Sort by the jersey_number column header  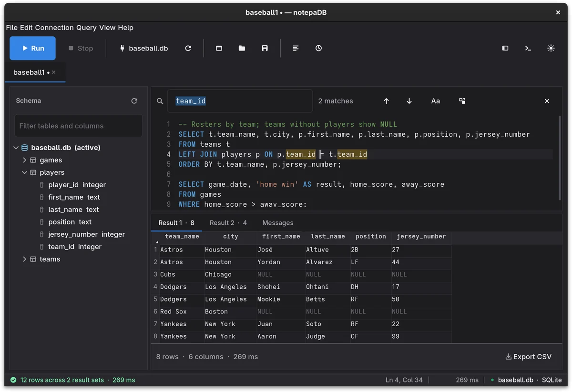tap(421, 237)
